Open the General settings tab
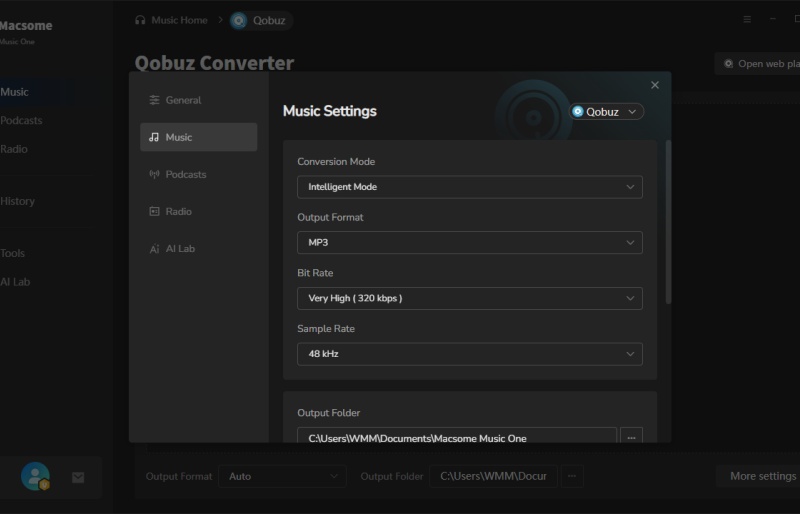The width and height of the screenshot is (800, 514). (x=198, y=100)
